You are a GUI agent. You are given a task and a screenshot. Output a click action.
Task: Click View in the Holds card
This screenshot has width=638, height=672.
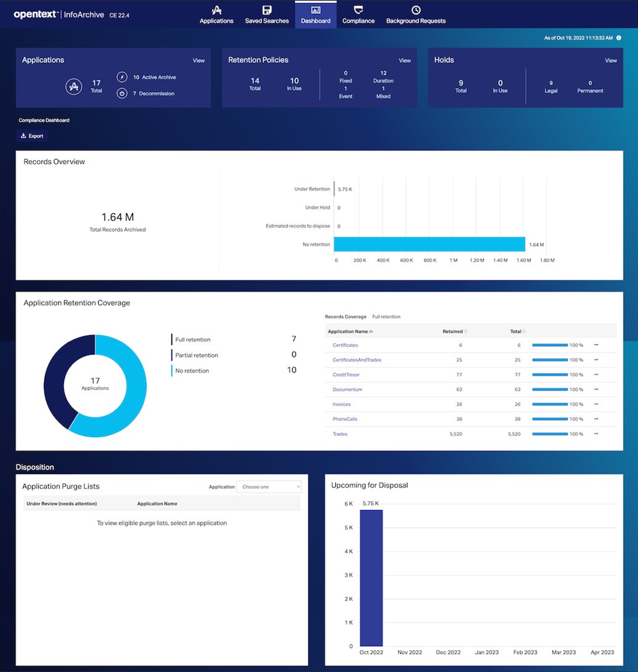(611, 61)
